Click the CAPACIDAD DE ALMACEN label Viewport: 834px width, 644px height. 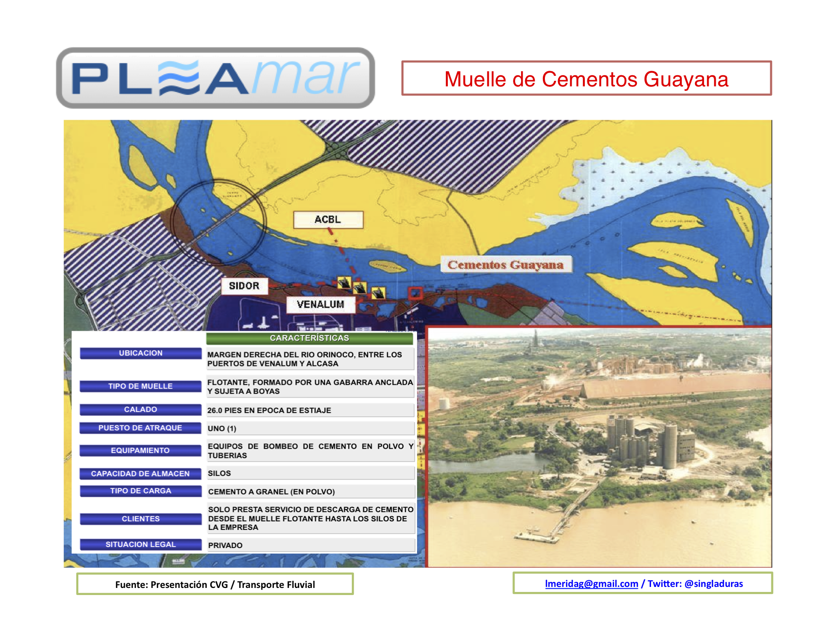click(x=141, y=473)
